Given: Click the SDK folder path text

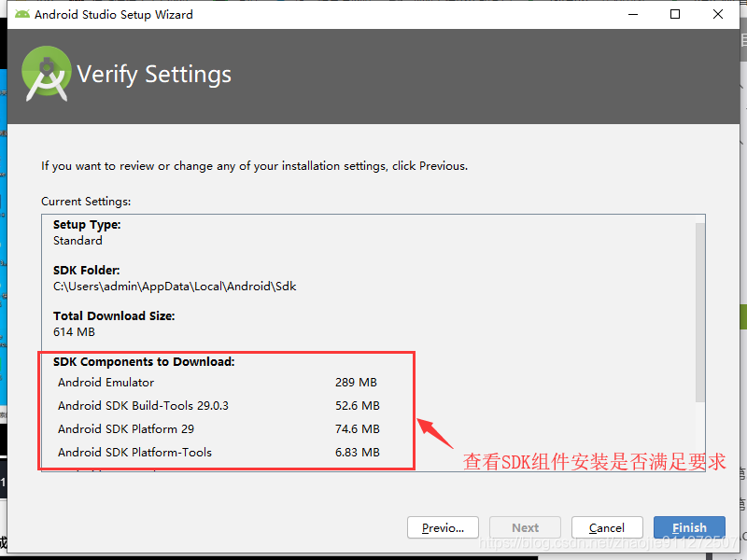Looking at the screenshot, I should click(x=175, y=287).
